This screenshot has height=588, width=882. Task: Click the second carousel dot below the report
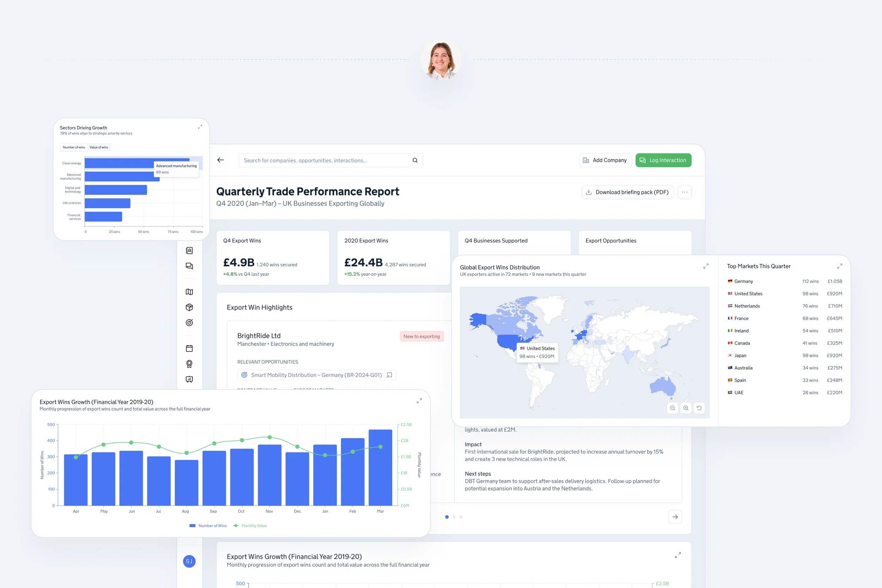(x=454, y=517)
